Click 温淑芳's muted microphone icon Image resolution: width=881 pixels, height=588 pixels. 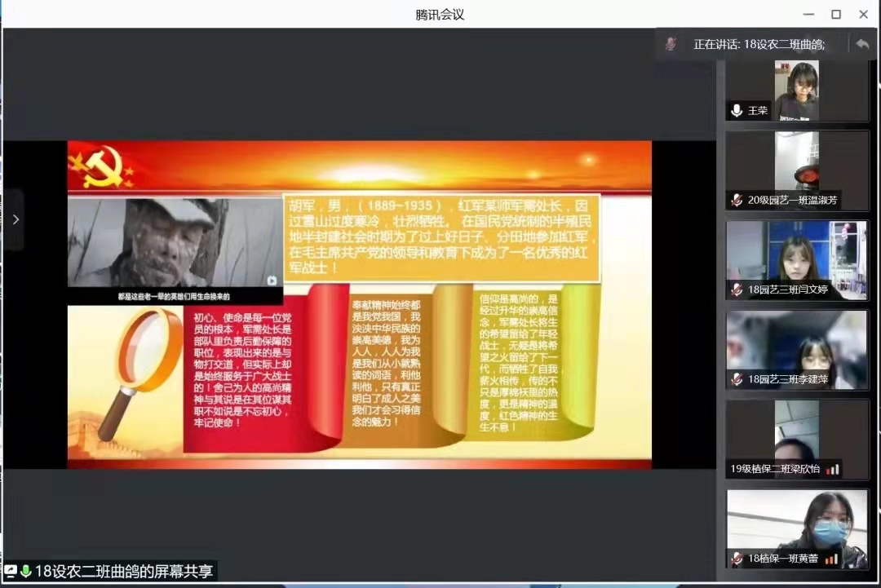coord(737,200)
